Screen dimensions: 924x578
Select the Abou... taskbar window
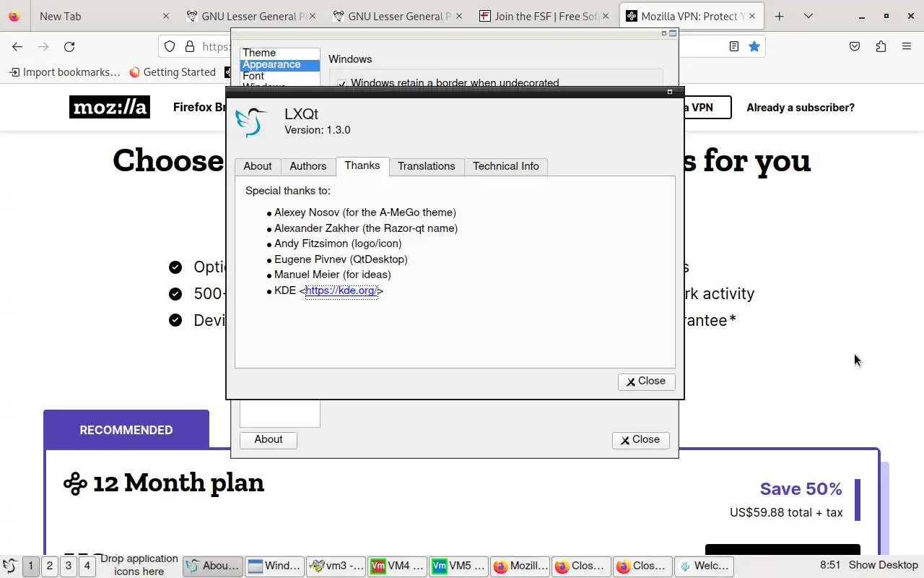213,566
